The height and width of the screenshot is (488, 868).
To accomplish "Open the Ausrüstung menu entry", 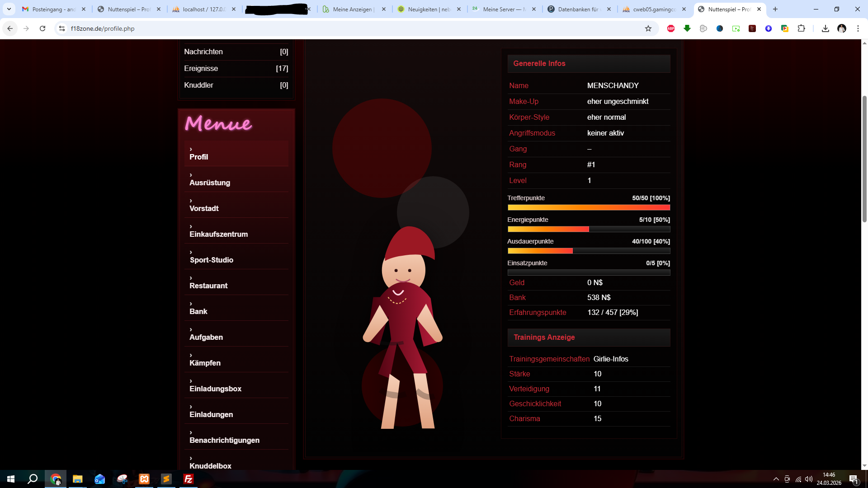I will (x=210, y=183).
